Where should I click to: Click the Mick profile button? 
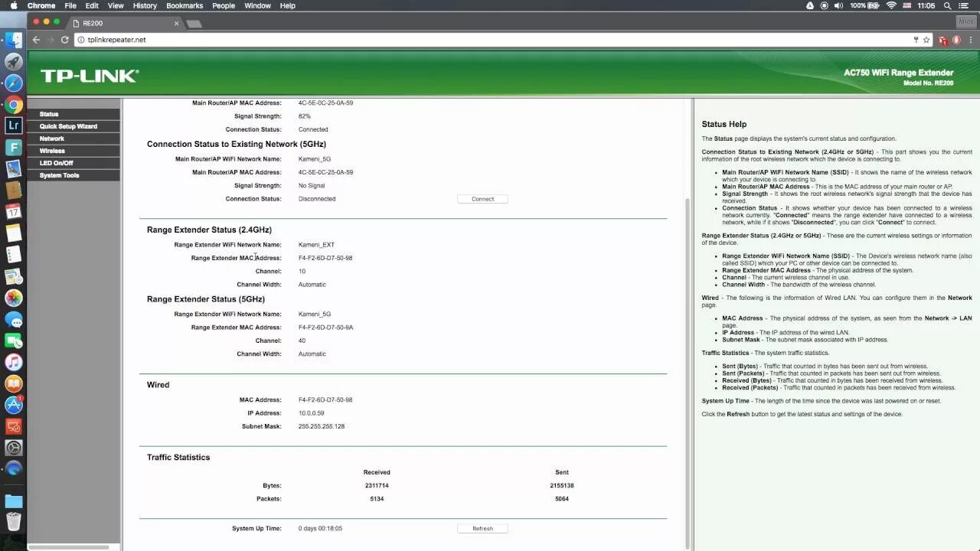click(966, 22)
